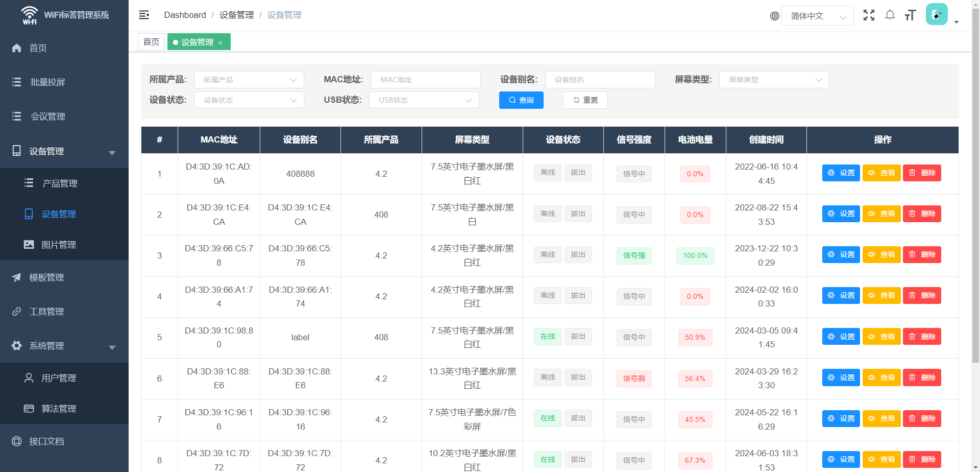Open 图片管理 submenu item
Screen dimensions: 980x472
(x=64, y=245)
